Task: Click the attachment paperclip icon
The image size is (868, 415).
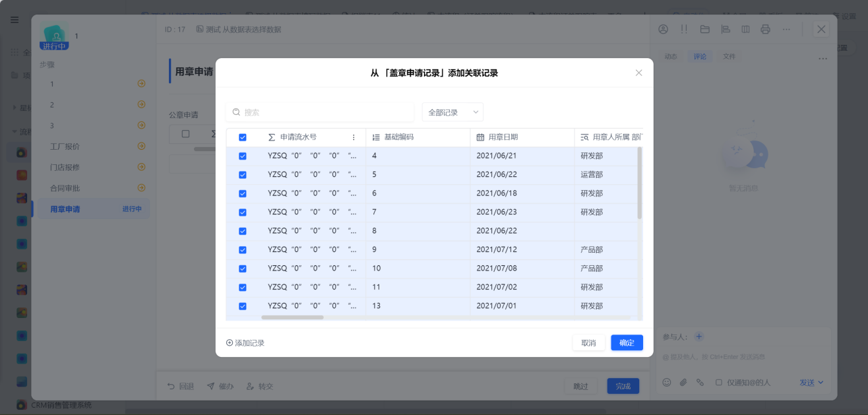Action: click(683, 382)
